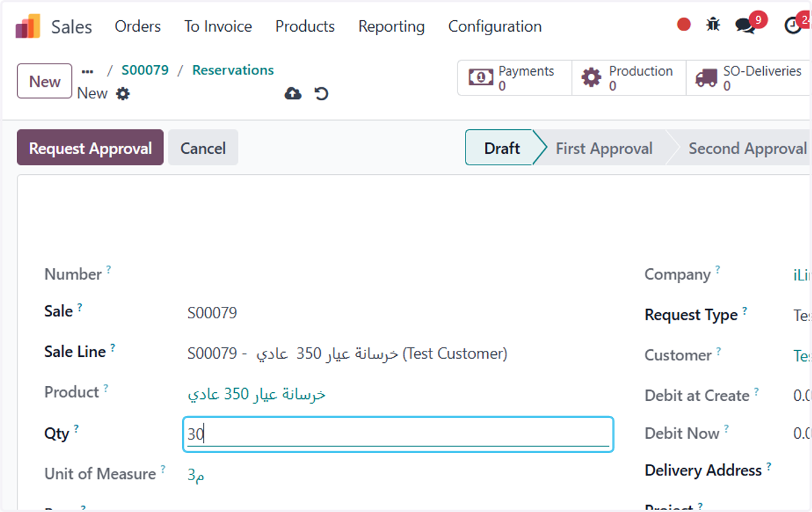Open the Sales app home logo
This screenshot has width=812, height=512.
click(x=28, y=26)
